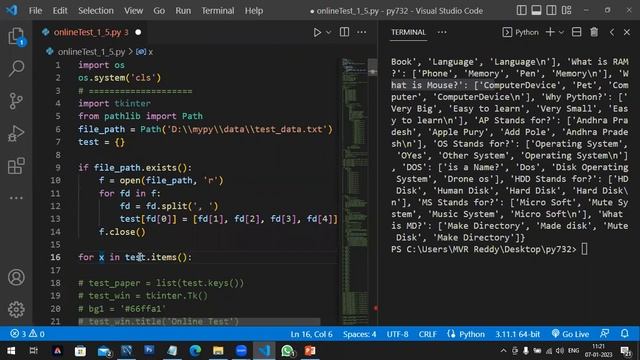Open notifications bell in status bar
Image resolution: width=640 pixels, height=360 pixels.
click(x=624, y=334)
